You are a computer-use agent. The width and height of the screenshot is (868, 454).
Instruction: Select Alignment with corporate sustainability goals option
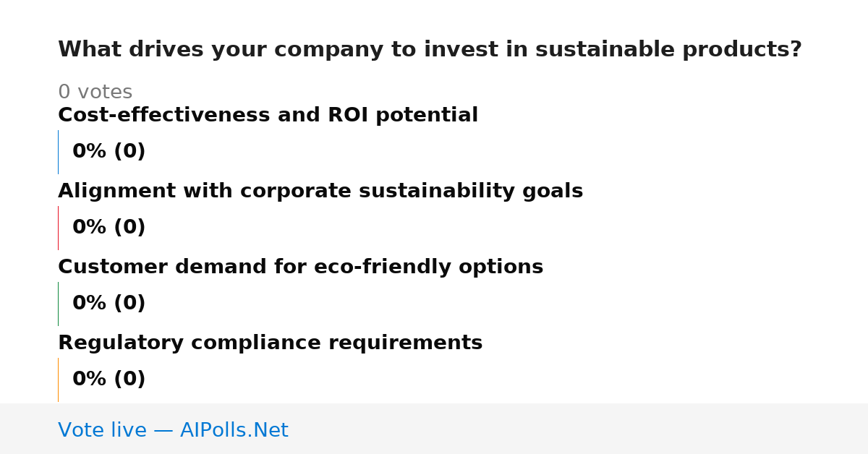320,192
